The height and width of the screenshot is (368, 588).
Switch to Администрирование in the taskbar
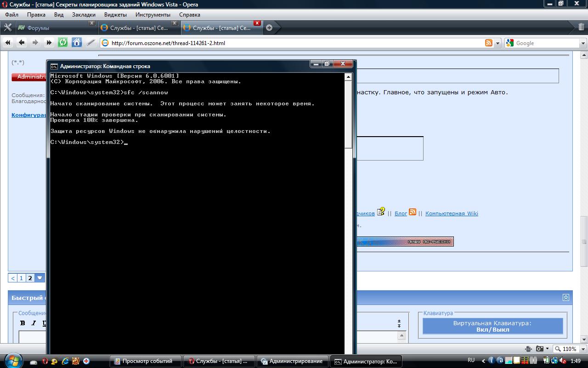point(293,361)
